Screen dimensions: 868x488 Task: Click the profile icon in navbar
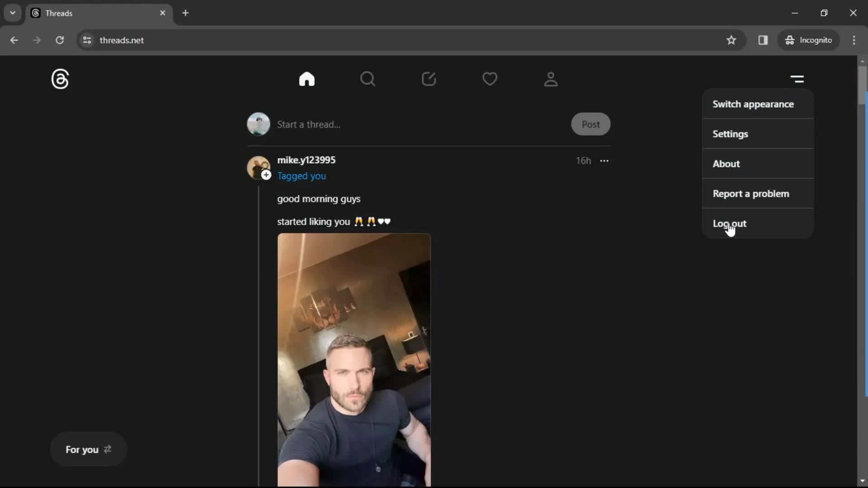[x=550, y=78]
